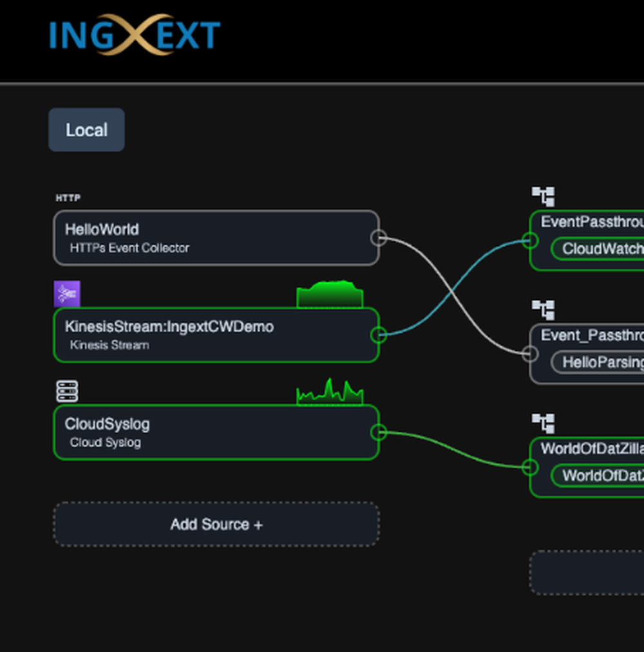
Task: Click the Kinesis Stream subtitle text
Action: [109, 345]
